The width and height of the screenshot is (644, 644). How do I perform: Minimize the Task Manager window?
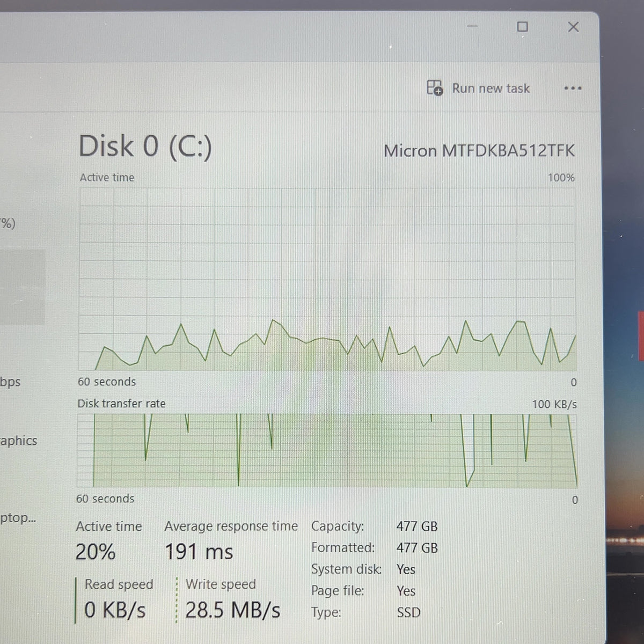(473, 26)
